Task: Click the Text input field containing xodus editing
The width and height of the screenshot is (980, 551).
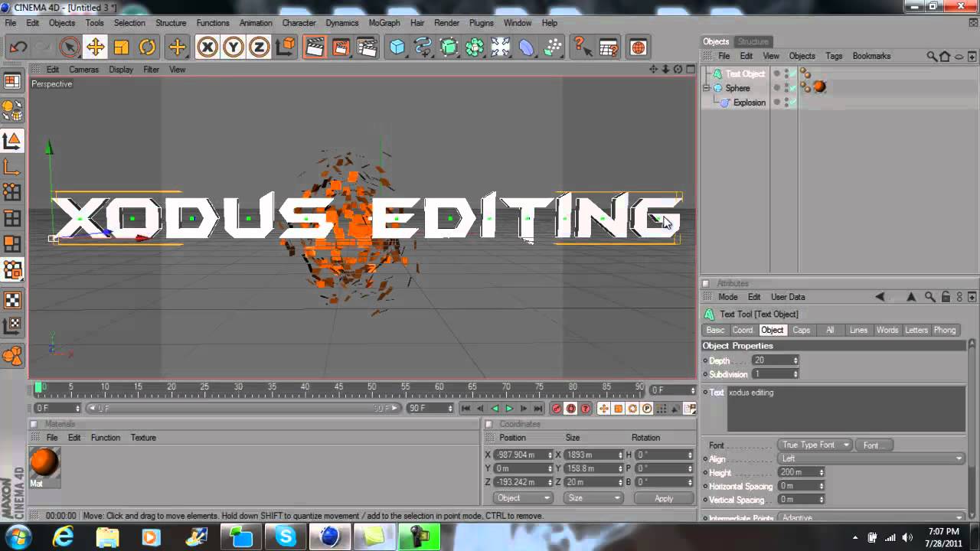Action: pos(846,409)
